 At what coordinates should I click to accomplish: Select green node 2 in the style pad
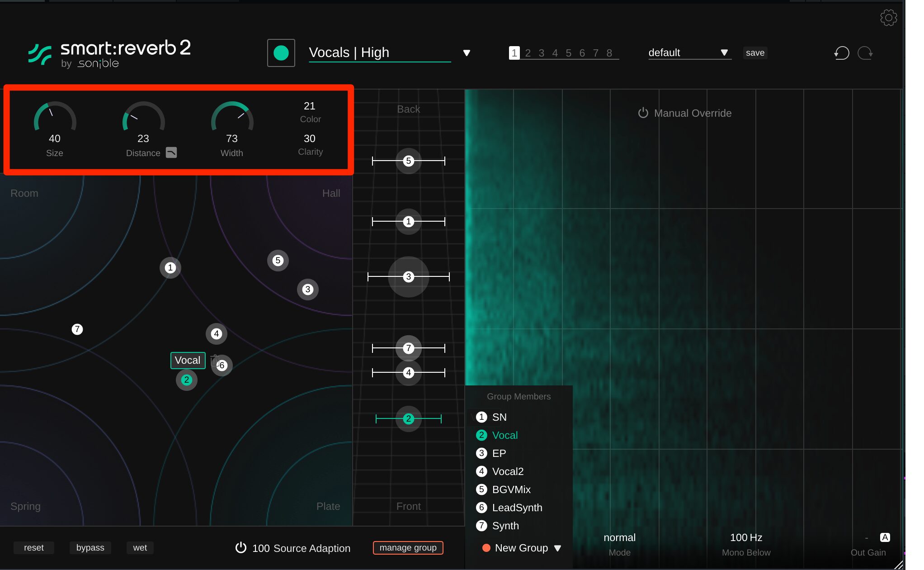click(x=186, y=380)
